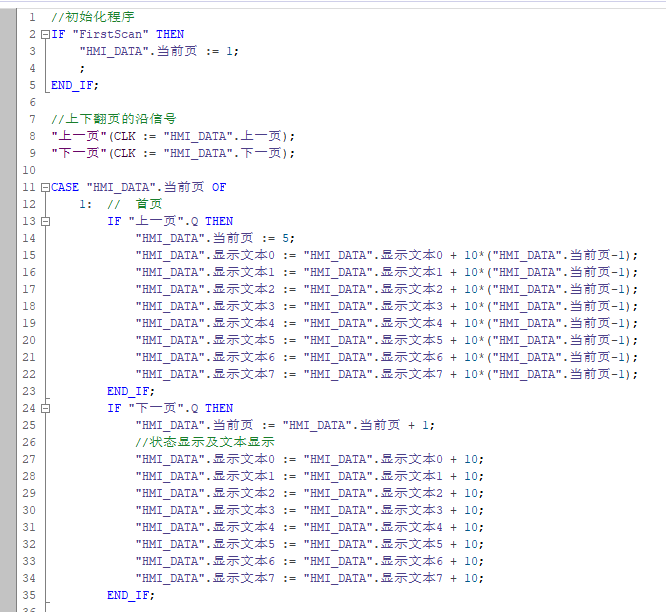This screenshot has height=612, width=666.
Task: Place cursor at "HMI_DATA".当前页 := 1;
Action: point(159,51)
